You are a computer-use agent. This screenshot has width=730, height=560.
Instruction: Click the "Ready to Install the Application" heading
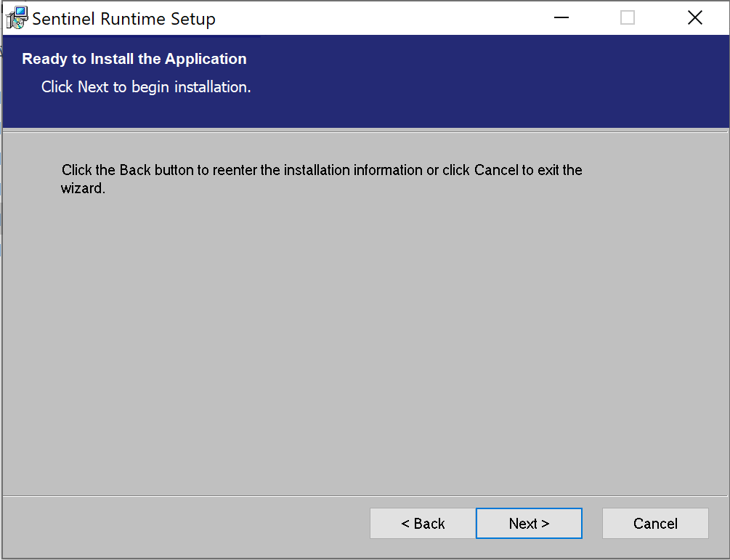134,59
